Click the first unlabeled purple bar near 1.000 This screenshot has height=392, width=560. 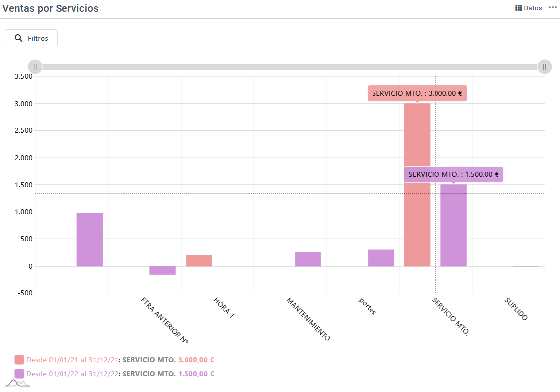(x=90, y=239)
